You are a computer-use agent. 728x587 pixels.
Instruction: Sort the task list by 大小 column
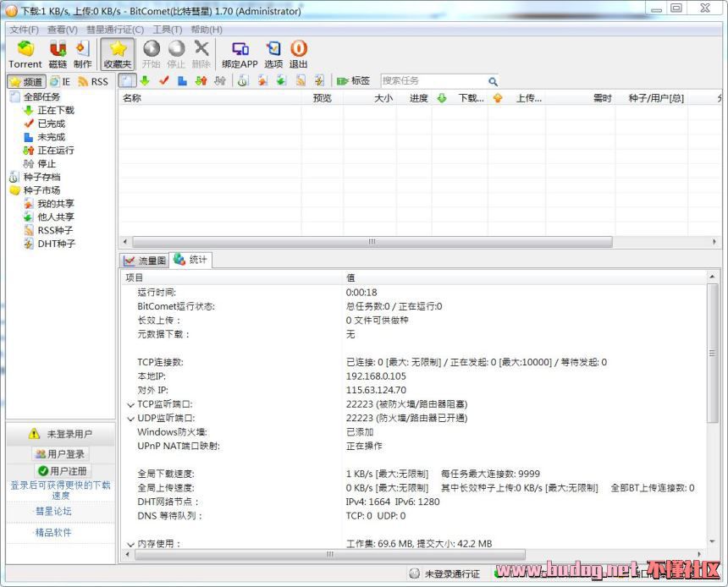(370, 98)
